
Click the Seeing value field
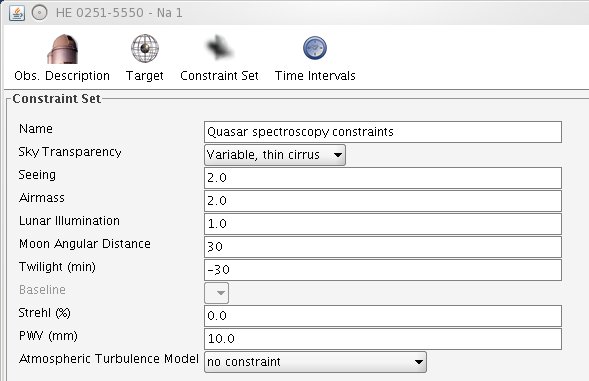pos(383,178)
